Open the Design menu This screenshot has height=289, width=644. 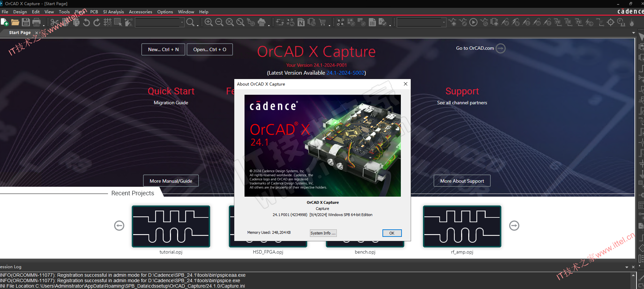point(20,12)
